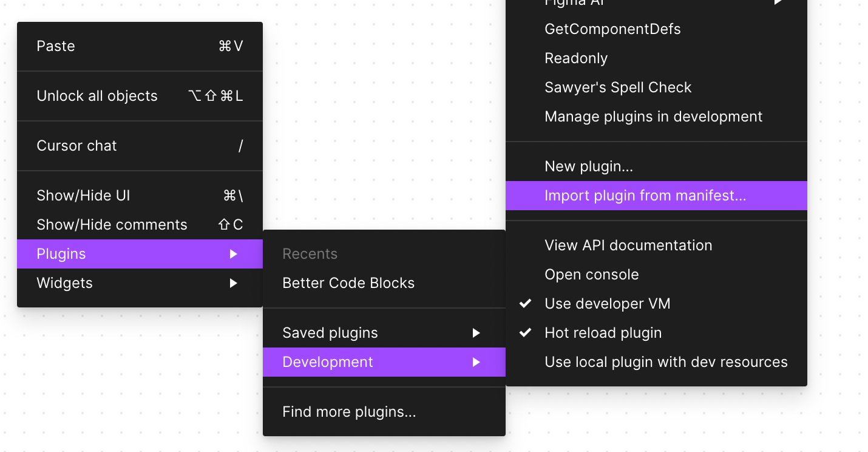Click Find more plugins…
This screenshot has width=868, height=452.
(x=349, y=412)
